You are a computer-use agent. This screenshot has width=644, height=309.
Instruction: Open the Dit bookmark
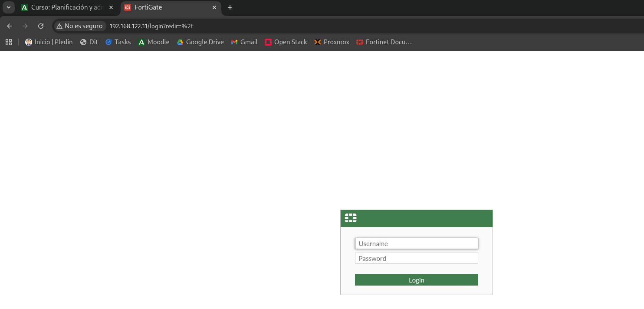(89, 42)
